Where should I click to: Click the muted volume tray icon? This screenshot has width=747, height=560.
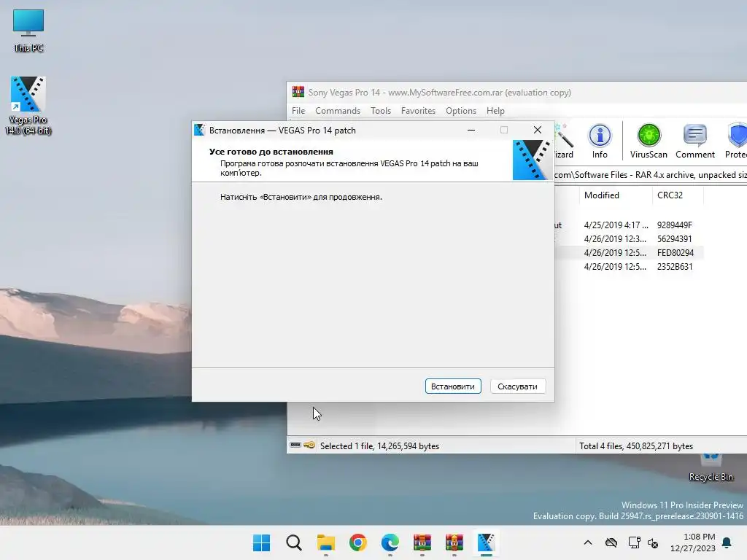coord(653,542)
